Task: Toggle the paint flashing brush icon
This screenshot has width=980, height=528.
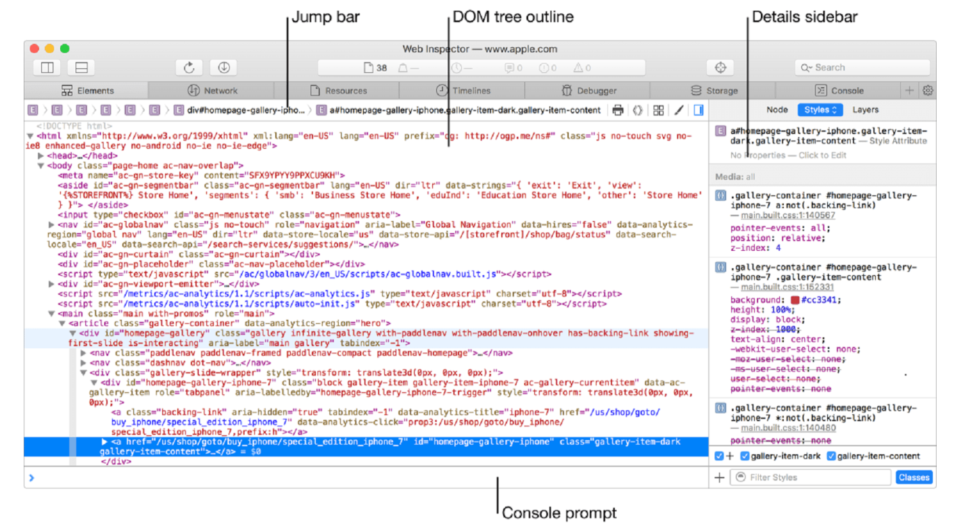Action: coord(679,110)
